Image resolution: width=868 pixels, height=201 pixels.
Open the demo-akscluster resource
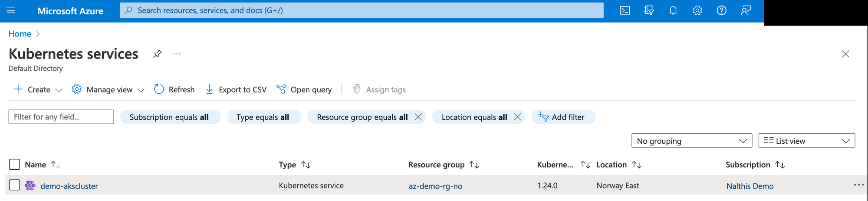pos(69,186)
